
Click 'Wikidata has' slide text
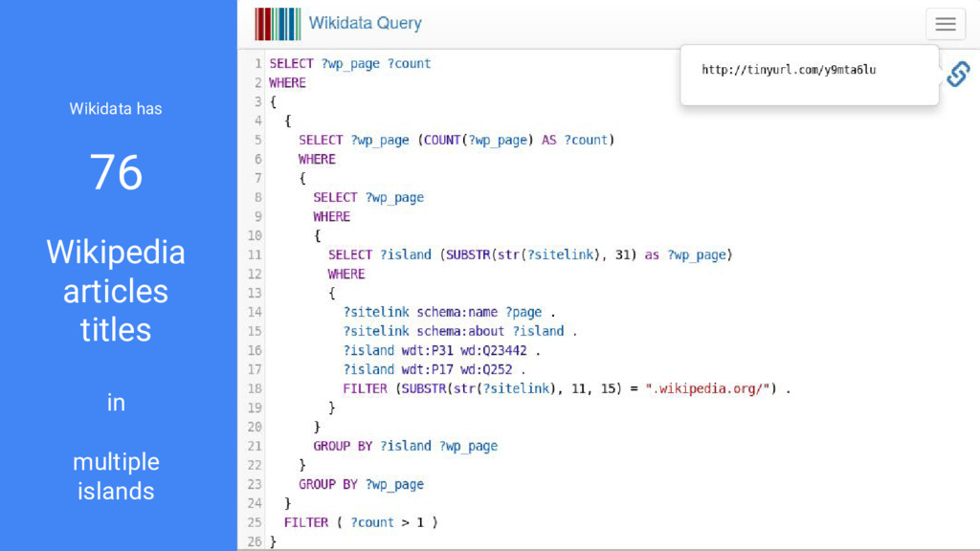click(x=116, y=109)
